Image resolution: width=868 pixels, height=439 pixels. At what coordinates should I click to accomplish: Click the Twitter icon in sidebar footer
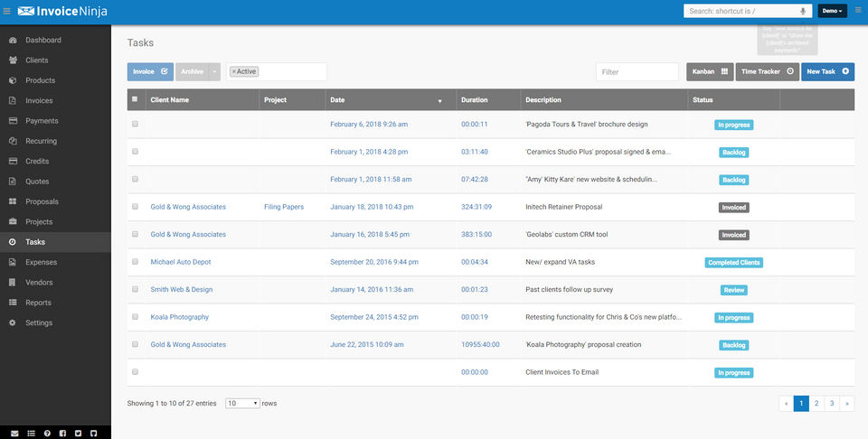coord(78,433)
